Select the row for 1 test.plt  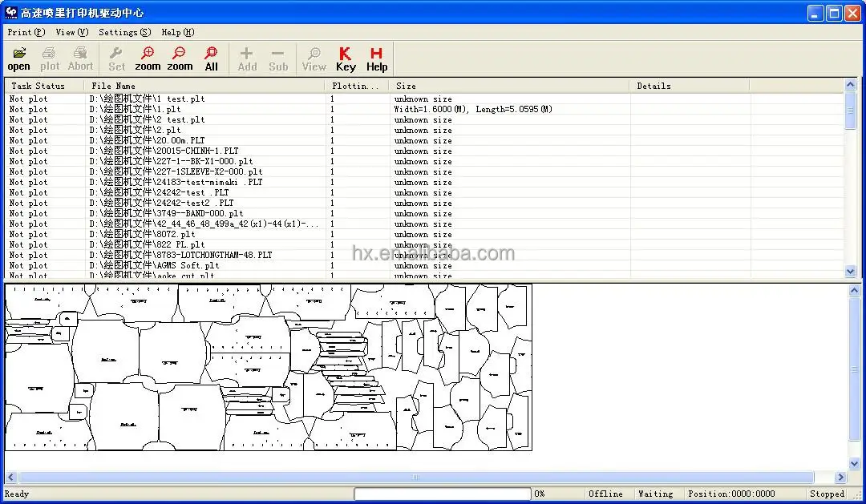pyautogui.click(x=424, y=99)
